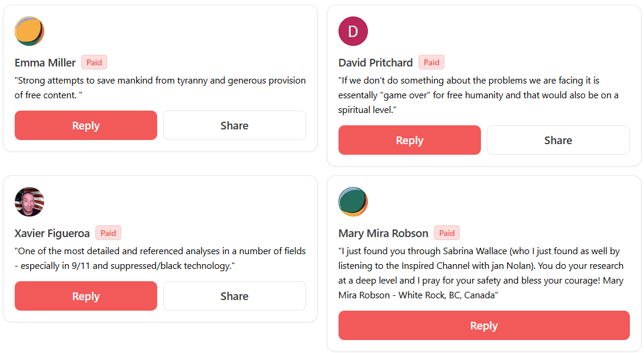The width and height of the screenshot is (644, 353).
Task: Click David Pritchard's letter D avatar
Action: 353,31
